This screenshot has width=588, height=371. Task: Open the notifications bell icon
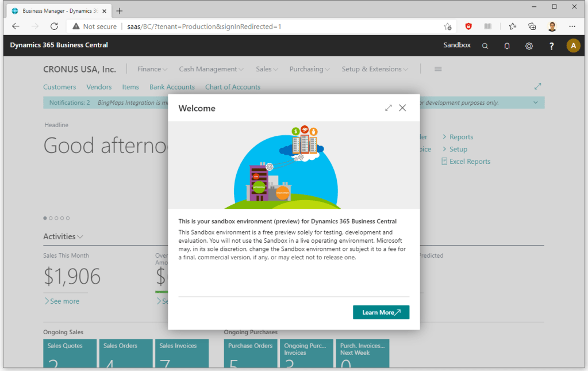click(507, 46)
